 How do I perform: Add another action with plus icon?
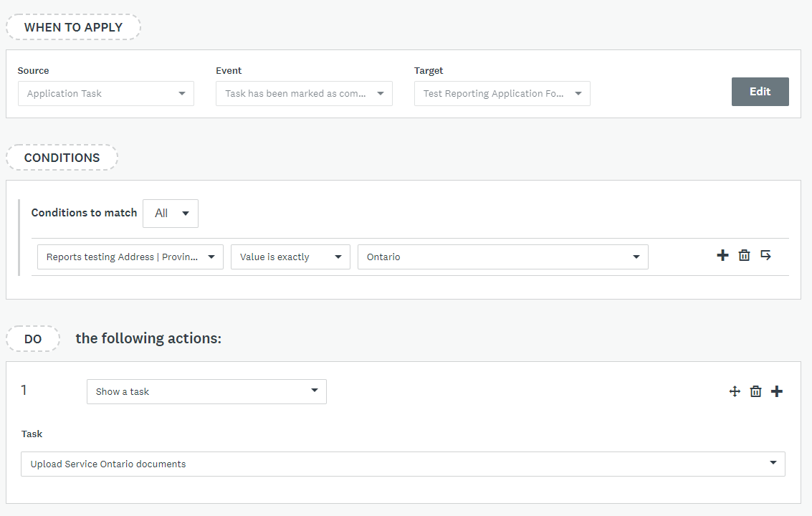click(777, 391)
